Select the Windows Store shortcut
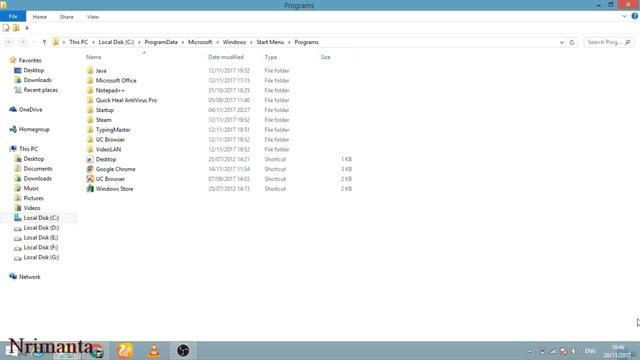The height and width of the screenshot is (360, 640). tap(114, 189)
